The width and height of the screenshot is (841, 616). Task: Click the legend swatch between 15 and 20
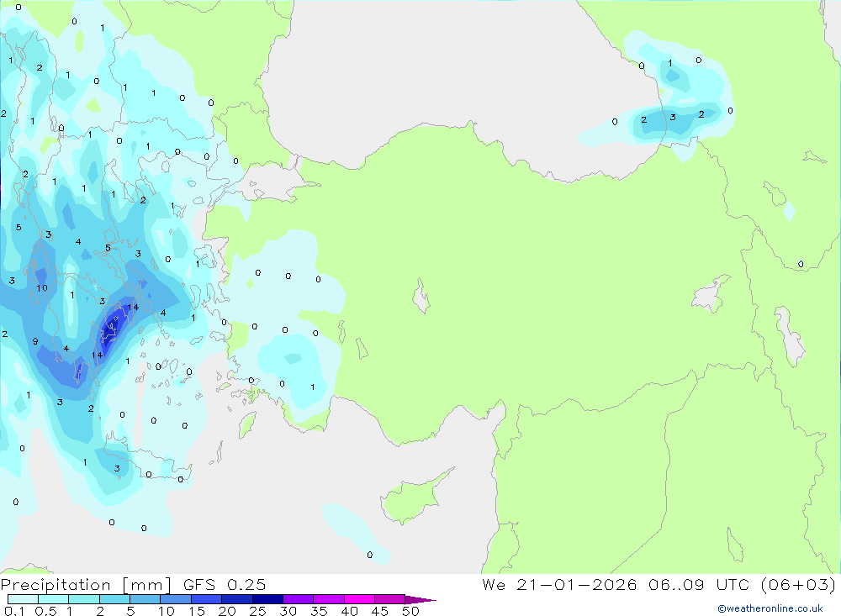(x=207, y=599)
